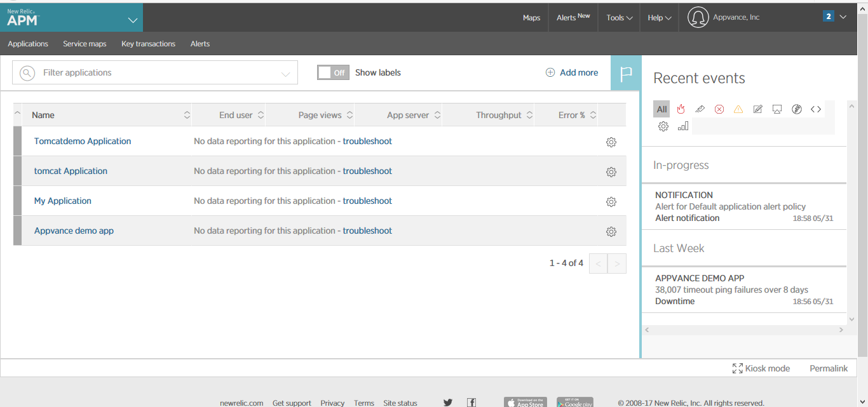The height and width of the screenshot is (407, 868).
Task: Sort by Throughput column
Action: tap(489, 115)
